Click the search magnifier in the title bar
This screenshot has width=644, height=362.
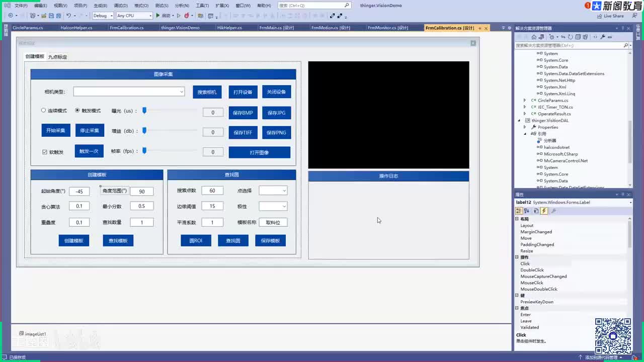[x=347, y=6]
